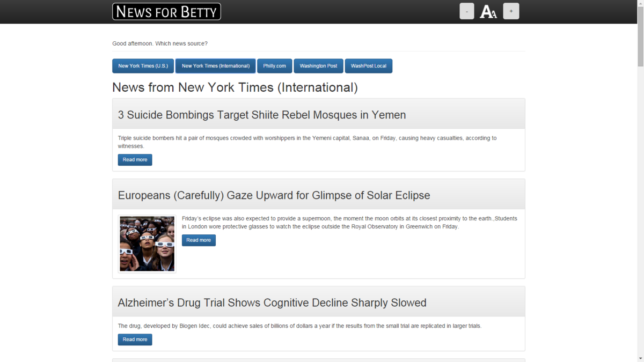This screenshot has height=362, width=644.
Task: Click the Alzheimer's Drug Trial headline
Action: click(x=272, y=302)
